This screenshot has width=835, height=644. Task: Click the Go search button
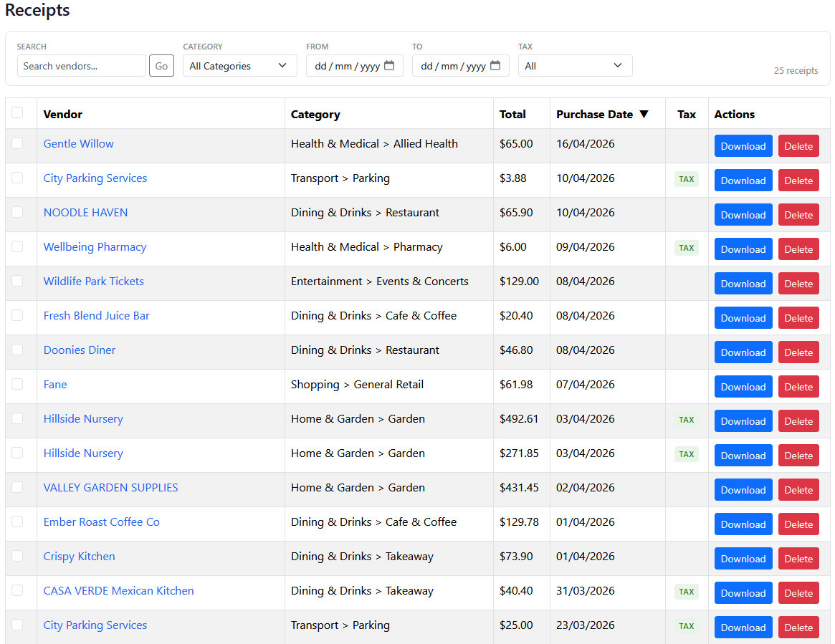tap(161, 65)
